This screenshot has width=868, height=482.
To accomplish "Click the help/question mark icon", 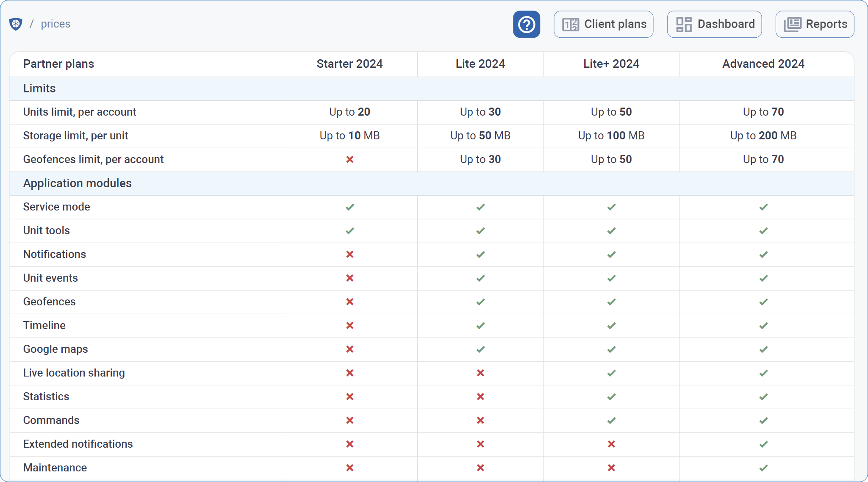I will coord(526,24).
